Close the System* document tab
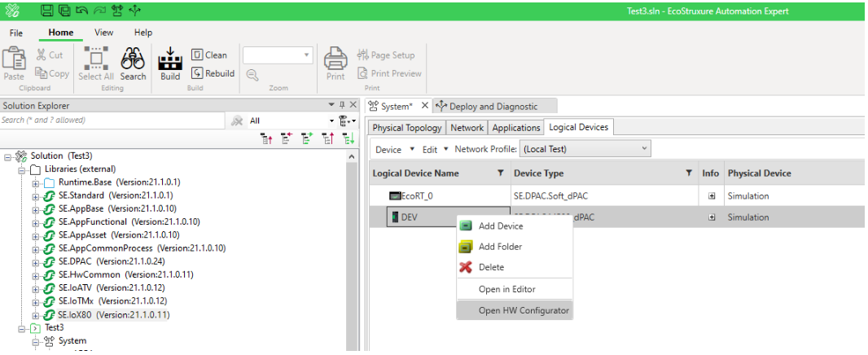Image resolution: width=868 pixels, height=355 pixels. tap(424, 106)
